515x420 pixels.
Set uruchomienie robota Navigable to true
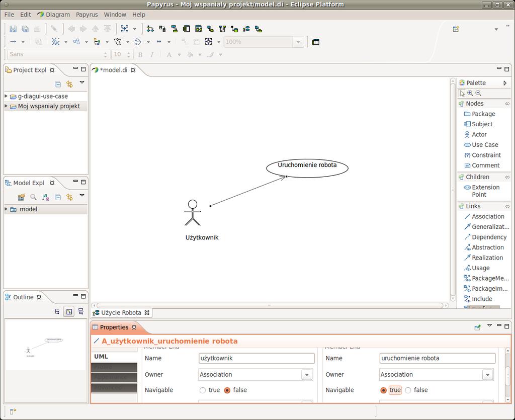pos(383,390)
